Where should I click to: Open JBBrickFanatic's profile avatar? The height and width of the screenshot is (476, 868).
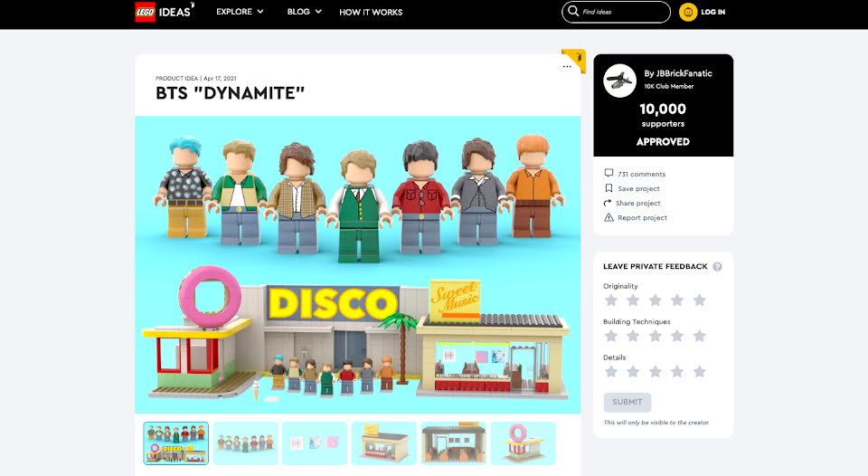click(619, 81)
